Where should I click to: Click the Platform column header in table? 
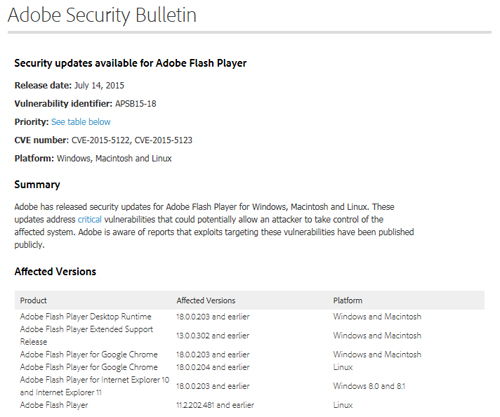tap(348, 301)
